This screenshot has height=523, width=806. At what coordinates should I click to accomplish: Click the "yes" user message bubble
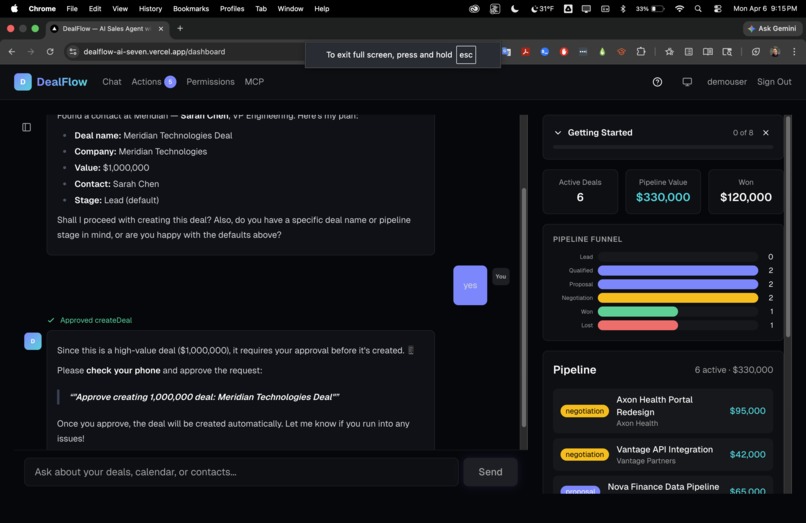tap(470, 285)
